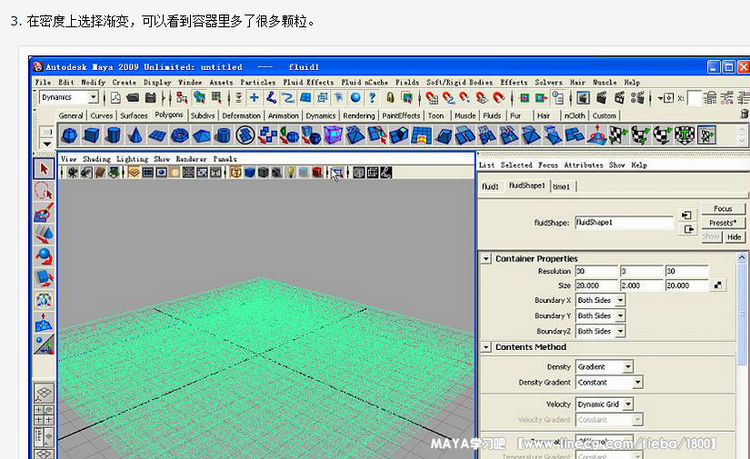The height and width of the screenshot is (459, 750).
Task: Click the go to output connection icon button
Action: pos(687,230)
